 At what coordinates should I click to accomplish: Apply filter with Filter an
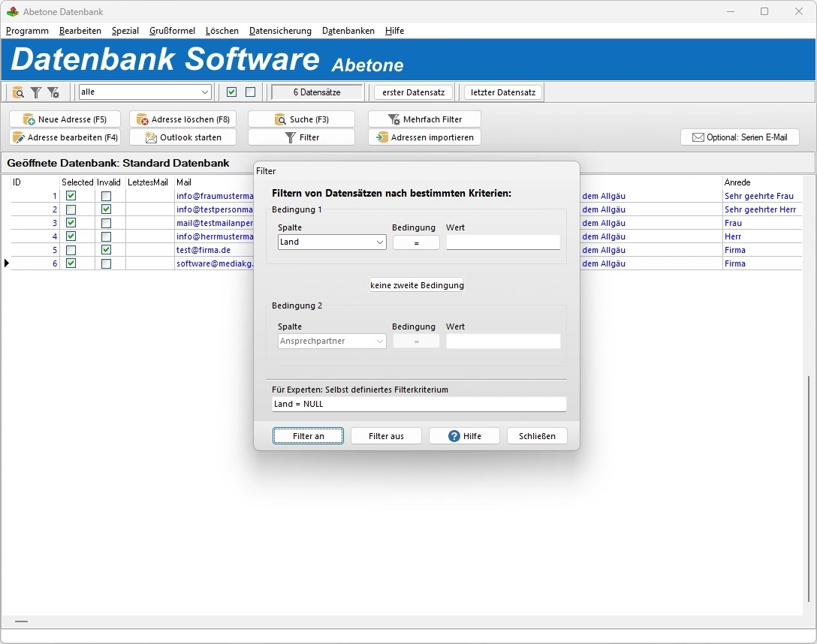[308, 436]
